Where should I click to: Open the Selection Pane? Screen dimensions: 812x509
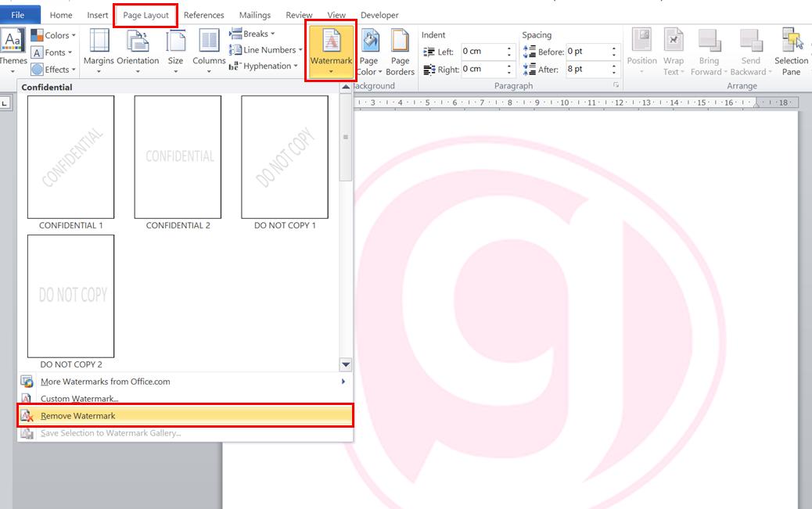(791, 52)
